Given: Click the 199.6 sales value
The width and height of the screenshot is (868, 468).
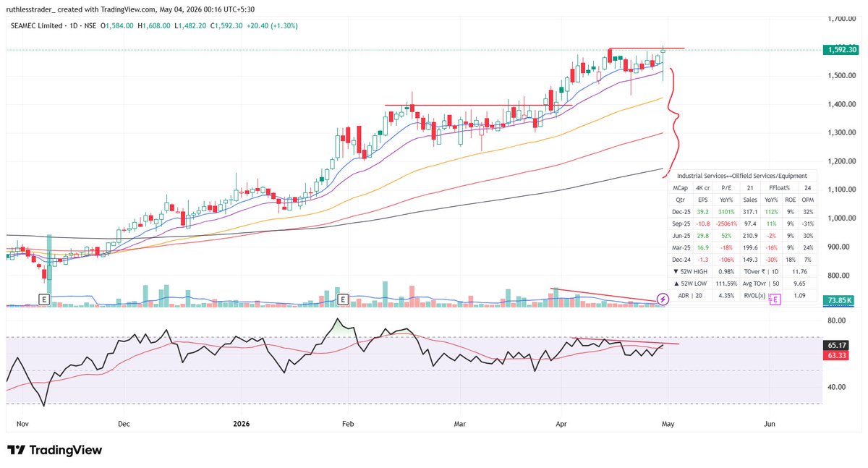Looking at the screenshot, I should pos(750,247).
